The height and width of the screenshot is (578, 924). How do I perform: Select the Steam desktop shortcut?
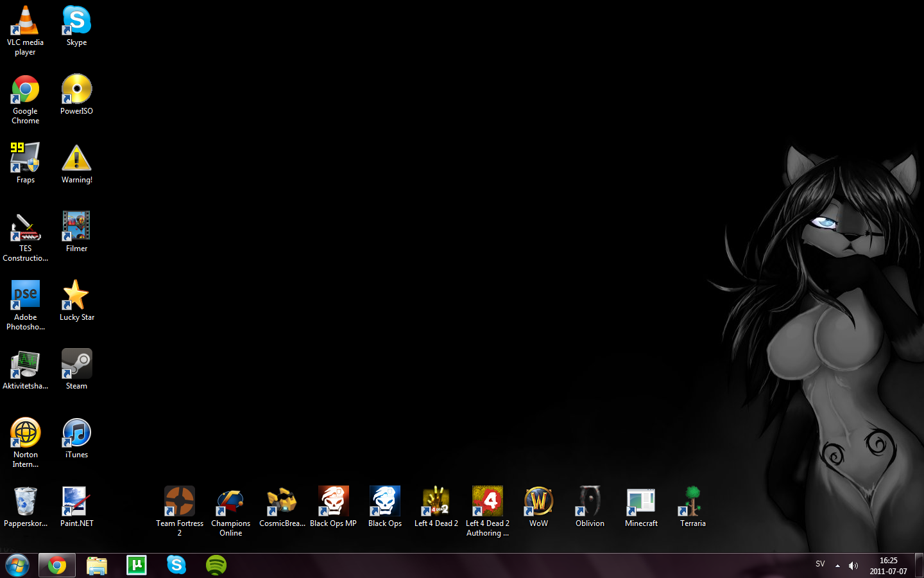pyautogui.click(x=77, y=370)
